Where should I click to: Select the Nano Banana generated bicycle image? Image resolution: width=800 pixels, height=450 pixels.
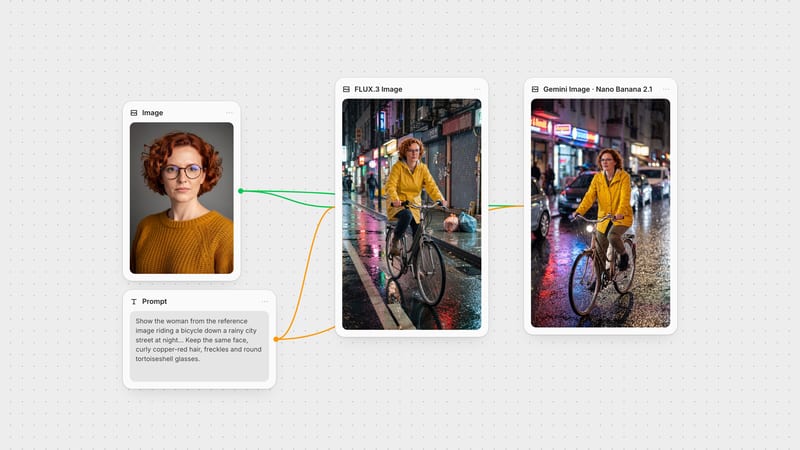click(x=601, y=213)
